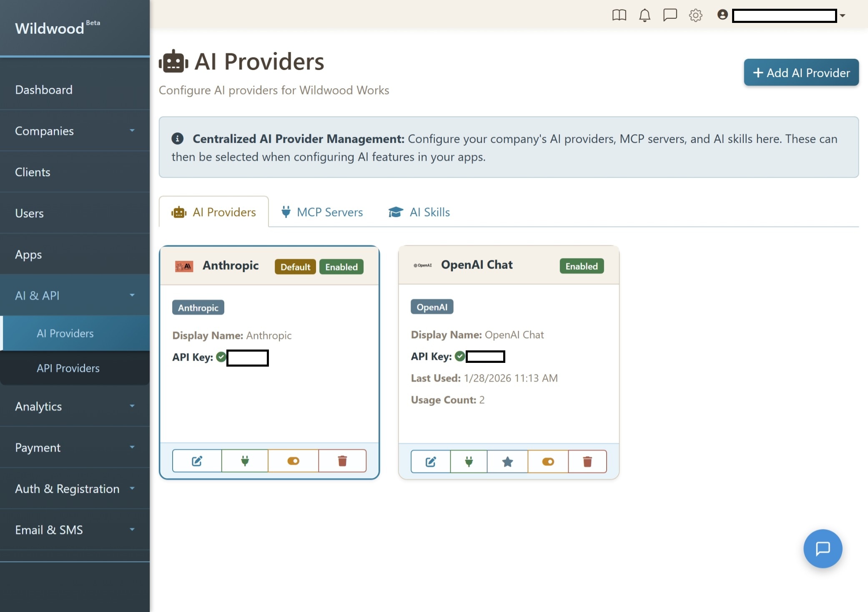Screen dimensions: 868x612
Task: Open the AI Skills tab
Action: (x=419, y=212)
